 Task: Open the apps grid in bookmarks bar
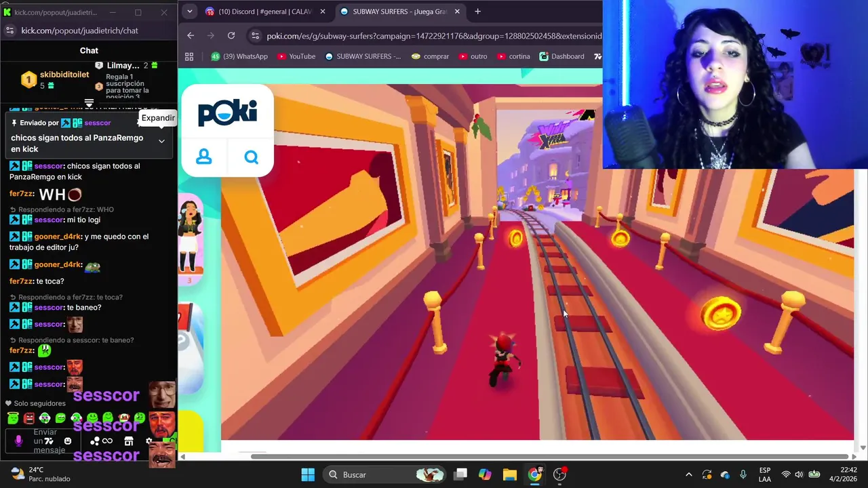(189, 56)
